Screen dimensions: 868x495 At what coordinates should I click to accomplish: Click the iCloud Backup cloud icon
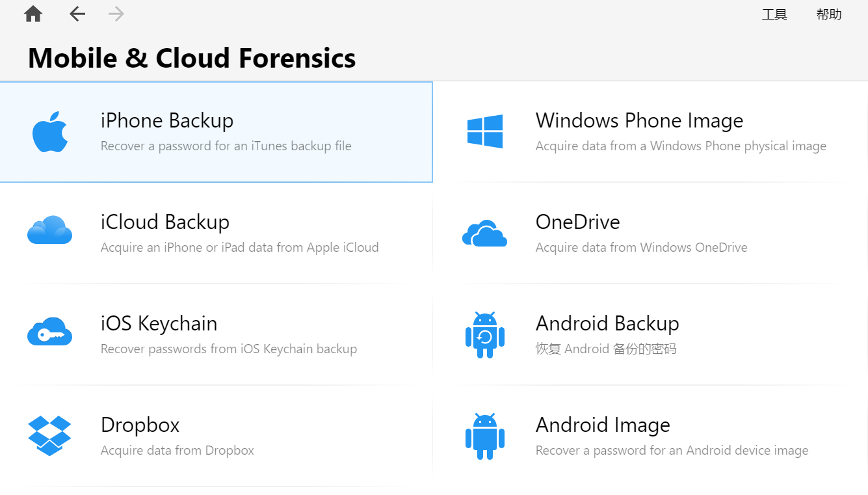pos(49,230)
